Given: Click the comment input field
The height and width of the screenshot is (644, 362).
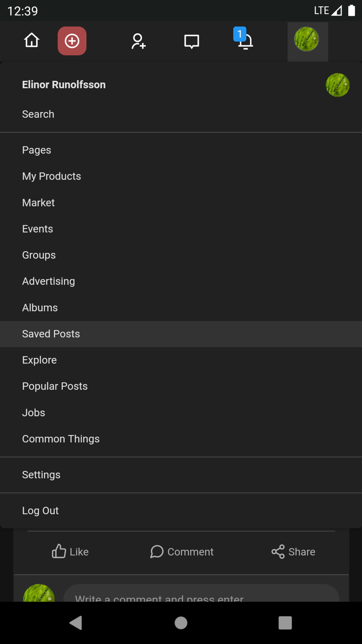Looking at the screenshot, I should 201,595.
